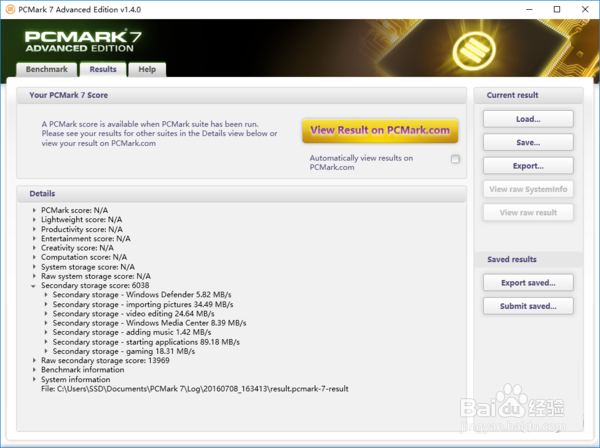
Task: Expand the Benchmark information node
Action: point(34,370)
